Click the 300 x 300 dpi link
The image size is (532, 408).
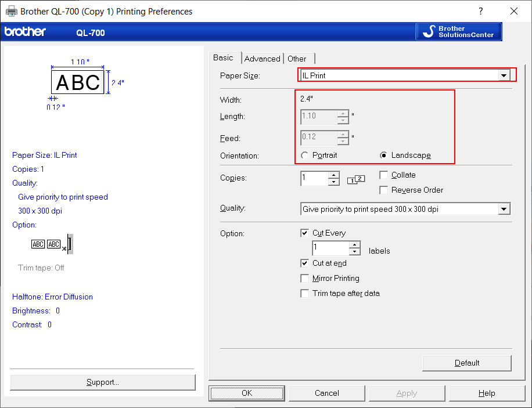point(39,211)
